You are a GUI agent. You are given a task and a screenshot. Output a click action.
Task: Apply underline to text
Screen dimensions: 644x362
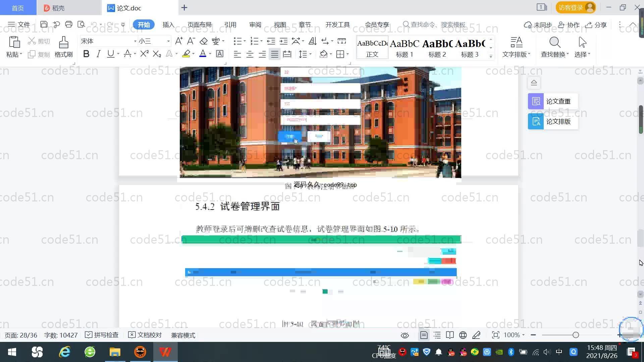110,54
